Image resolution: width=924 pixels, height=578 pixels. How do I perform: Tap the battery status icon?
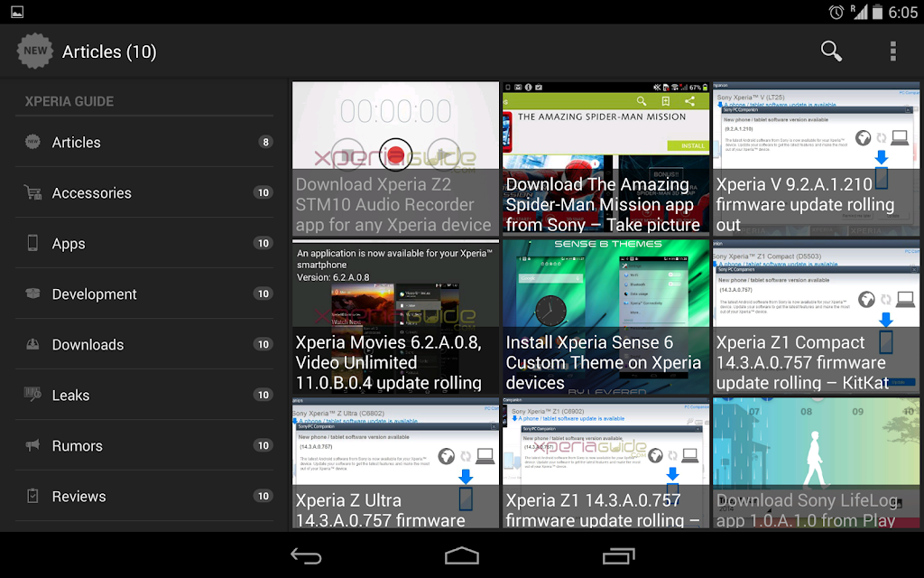tap(877, 12)
